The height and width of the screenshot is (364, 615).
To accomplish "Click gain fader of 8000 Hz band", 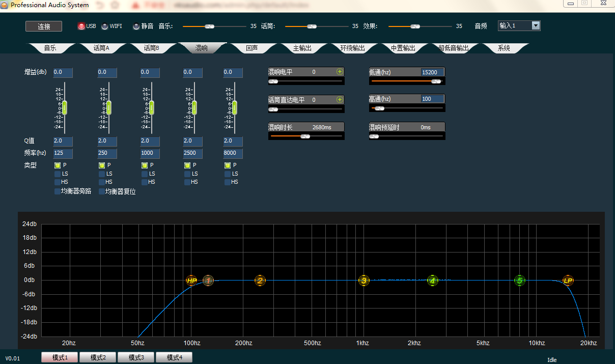I will (235, 108).
